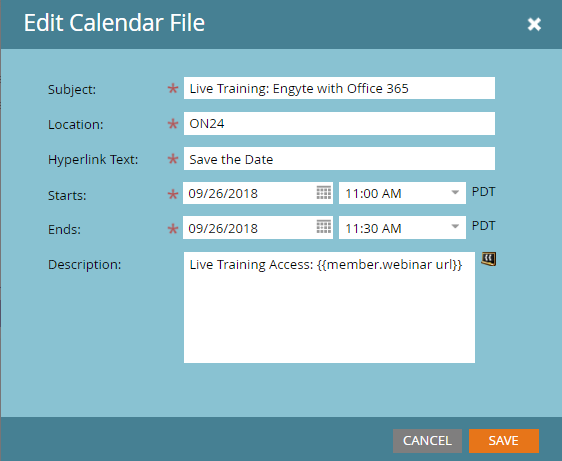Image resolution: width=562 pixels, height=461 pixels.
Task: Save the calendar file changes
Action: pyautogui.click(x=504, y=441)
